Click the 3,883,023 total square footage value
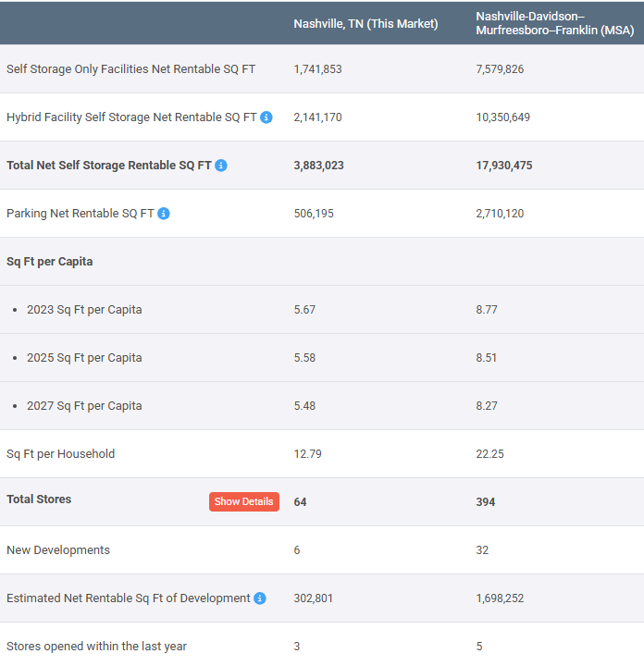Screen dimensions: 644x666 coord(318,166)
